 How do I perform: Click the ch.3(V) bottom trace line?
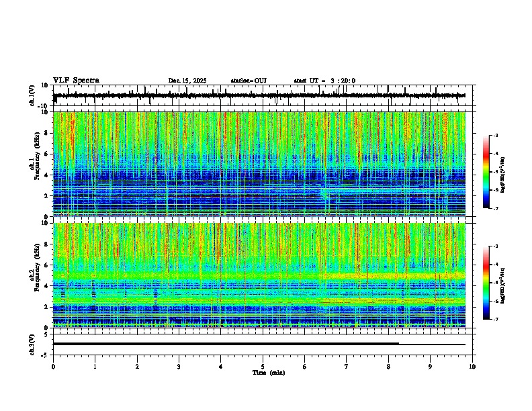tap(259, 344)
